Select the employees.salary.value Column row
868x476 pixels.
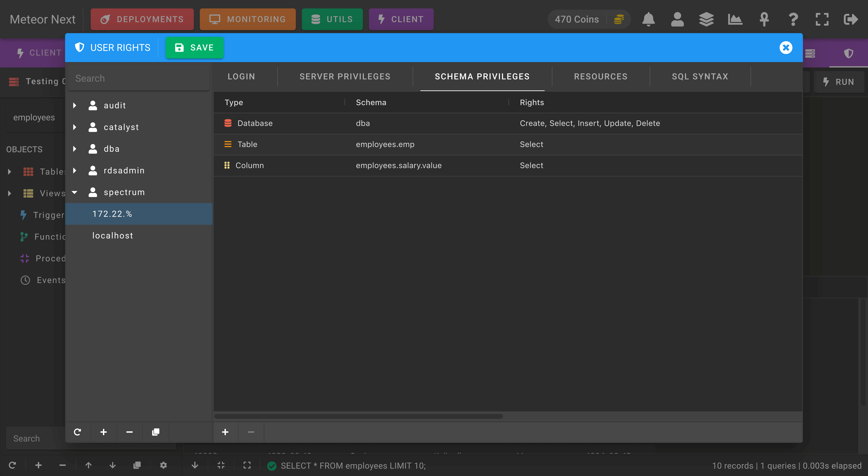[x=508, y=165]
